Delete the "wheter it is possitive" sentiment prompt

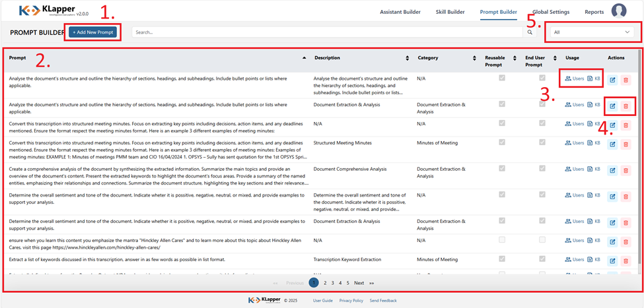tap(626, 197)
